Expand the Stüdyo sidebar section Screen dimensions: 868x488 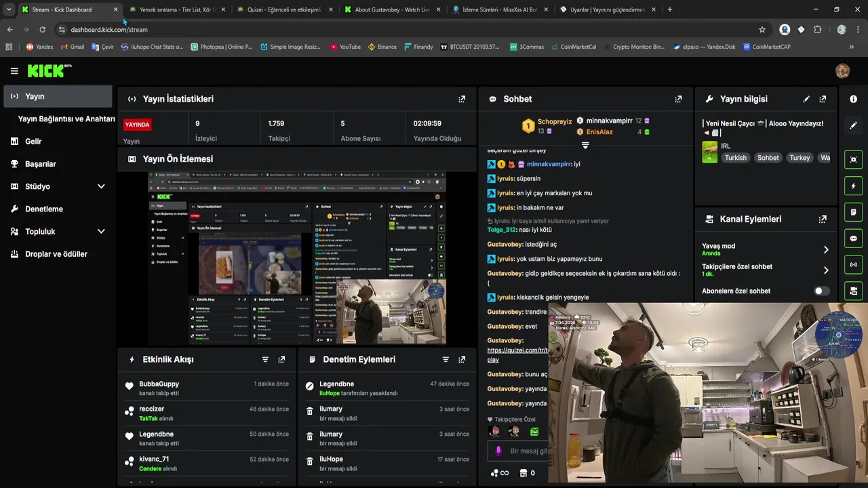click(58, 186)
